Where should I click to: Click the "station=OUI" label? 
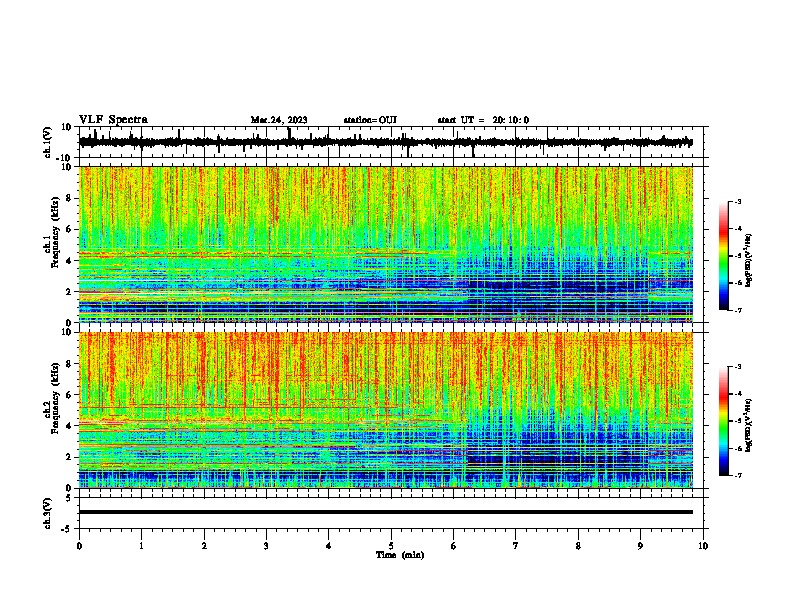point(370,120)
